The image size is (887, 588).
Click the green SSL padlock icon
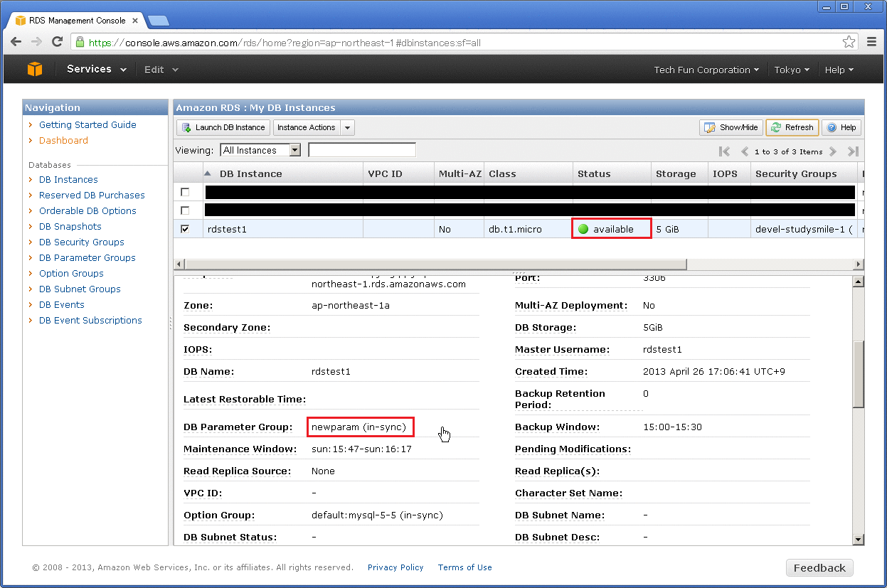pos(80,42)
